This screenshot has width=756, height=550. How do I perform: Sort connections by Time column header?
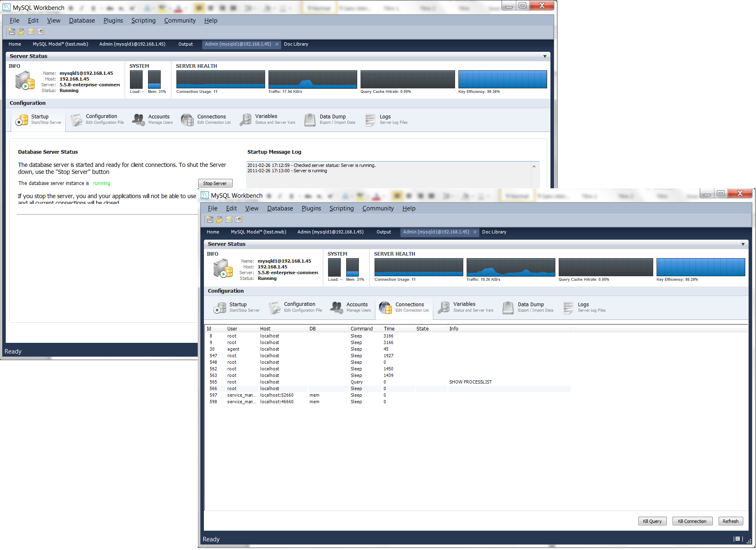[x=398, y=329]
